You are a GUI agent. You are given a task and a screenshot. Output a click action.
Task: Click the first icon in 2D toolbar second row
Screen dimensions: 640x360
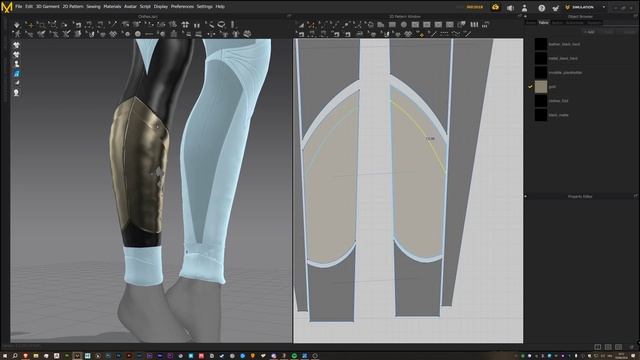coord(301,34)
